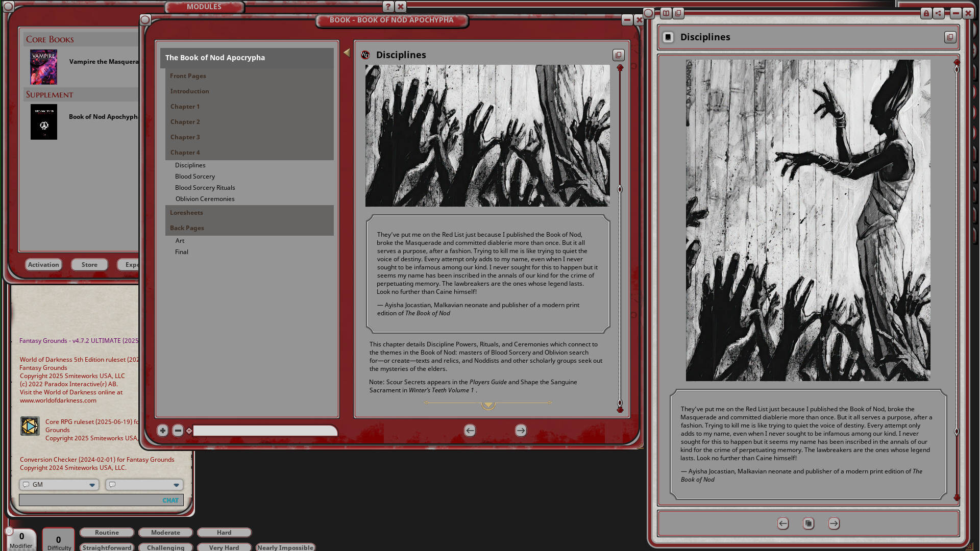Click the red page scroll slider
Viewport: 980px width, 551px height.
click(620, 189)
